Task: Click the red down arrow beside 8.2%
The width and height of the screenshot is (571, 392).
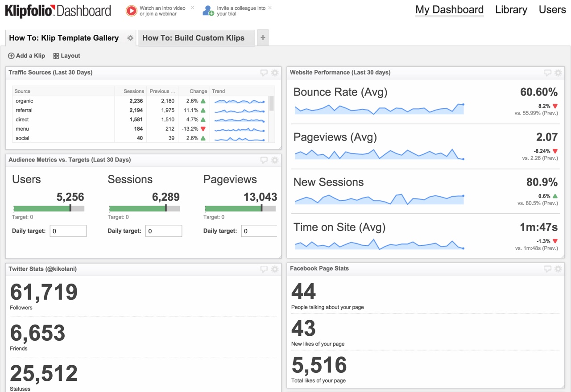Action: [x=555, y=106]
